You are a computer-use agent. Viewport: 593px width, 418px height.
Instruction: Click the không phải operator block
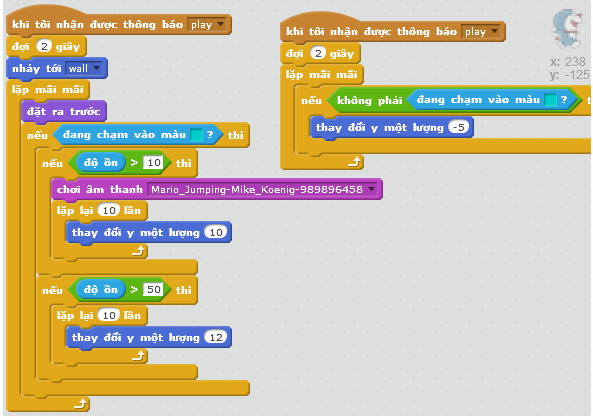tap(369, 100)
